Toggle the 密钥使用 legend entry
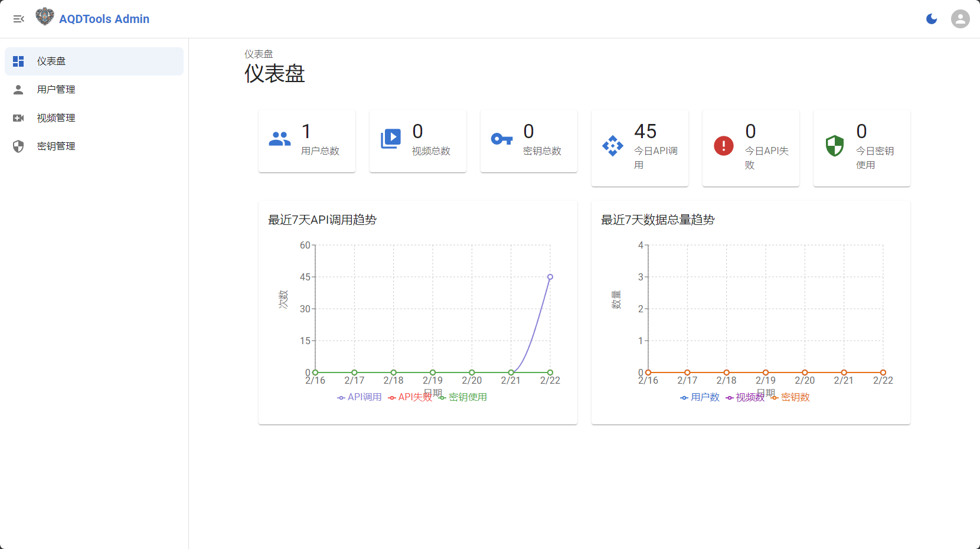Screen dimensions: 980x549 (463, 397)
